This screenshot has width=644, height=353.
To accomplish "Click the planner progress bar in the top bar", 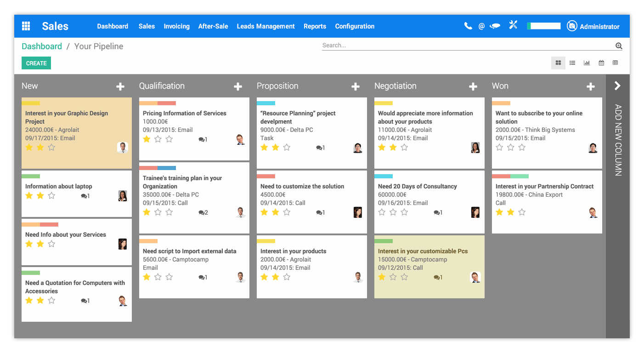I will (x=544, y=26).
